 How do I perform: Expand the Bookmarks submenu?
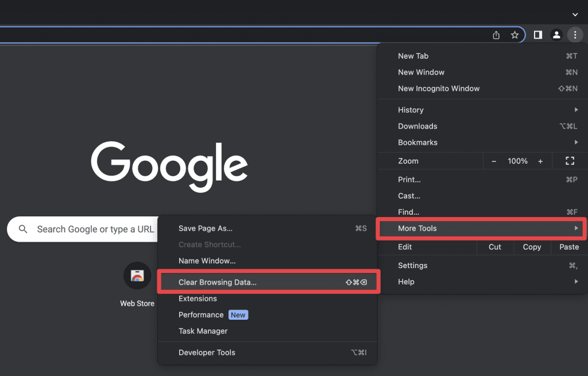coord(482,142)
